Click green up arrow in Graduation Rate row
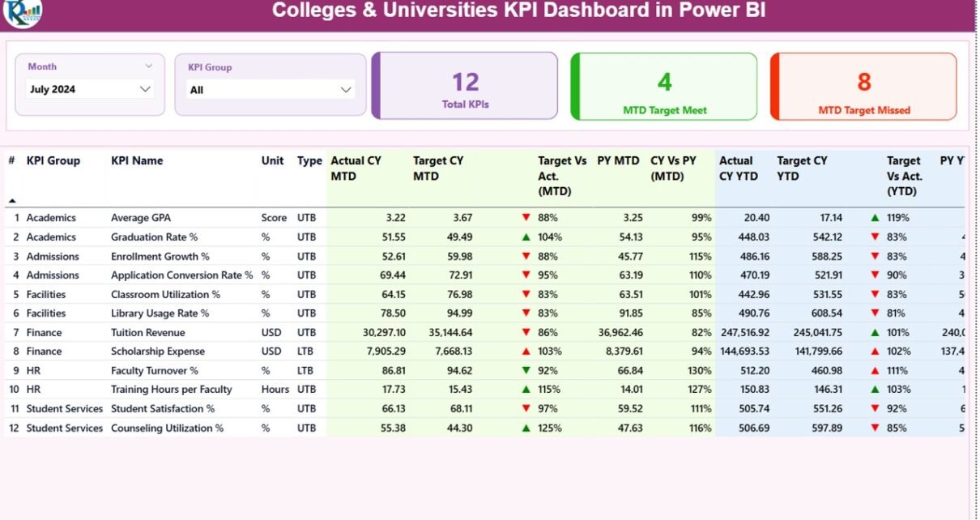 point(526,237)
